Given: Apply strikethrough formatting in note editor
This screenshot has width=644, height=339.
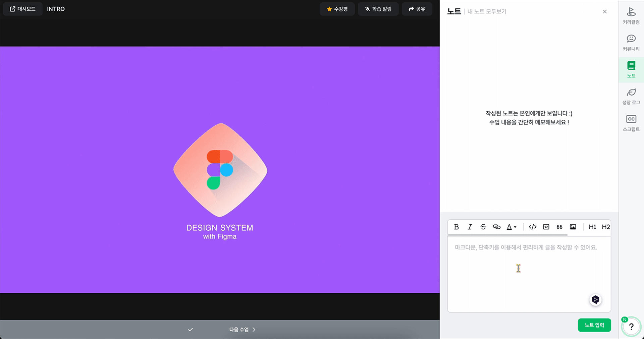Looking at the screenshot, I should point(483,227).
